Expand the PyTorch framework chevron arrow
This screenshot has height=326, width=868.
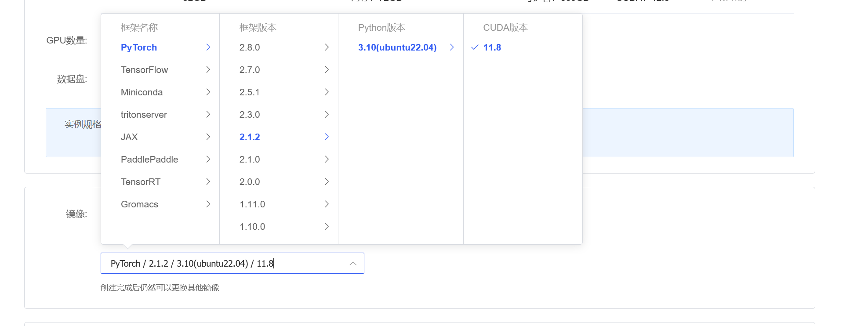[208, 47]
